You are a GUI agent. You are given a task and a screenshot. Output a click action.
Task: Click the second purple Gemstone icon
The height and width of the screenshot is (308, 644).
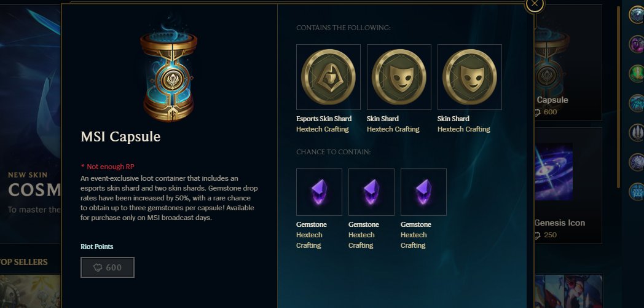click(371, 192)
